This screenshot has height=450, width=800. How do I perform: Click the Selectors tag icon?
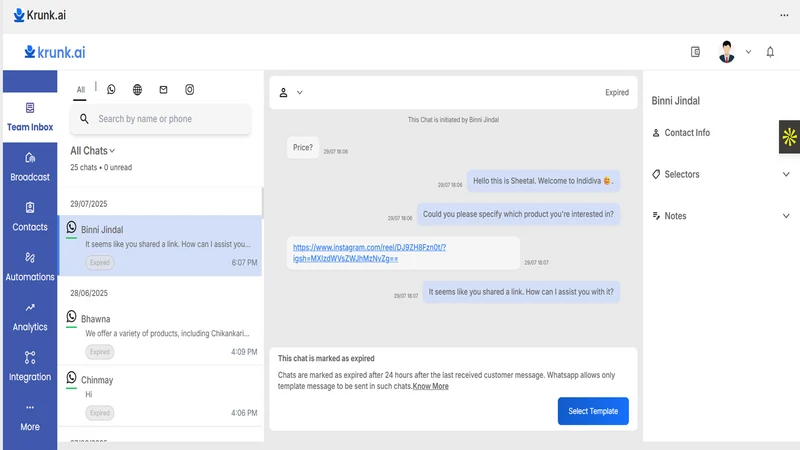click(656, 174)
